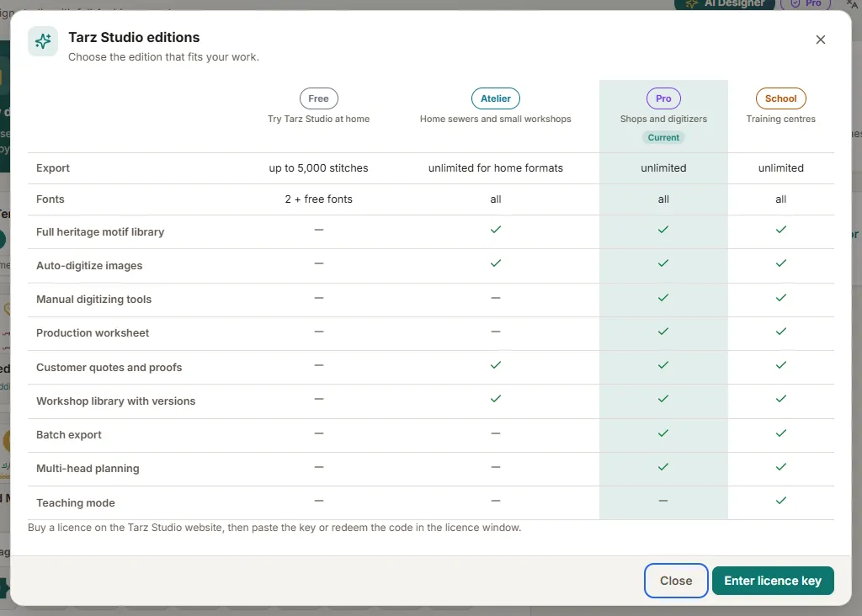The width and height of the screenshot is (862, 616).
Task: Click the 'Teaching mode' row label
Action: pyautogui.click(x=75, y=502)
